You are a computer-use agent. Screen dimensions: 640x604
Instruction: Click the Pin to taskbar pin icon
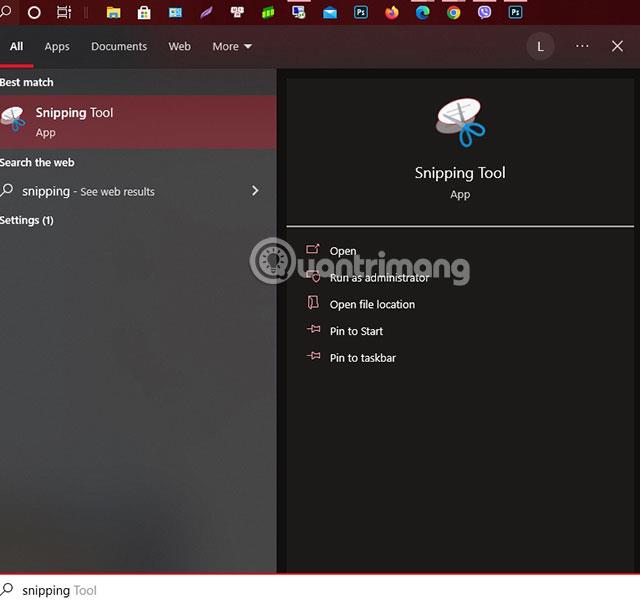point(313,356)
